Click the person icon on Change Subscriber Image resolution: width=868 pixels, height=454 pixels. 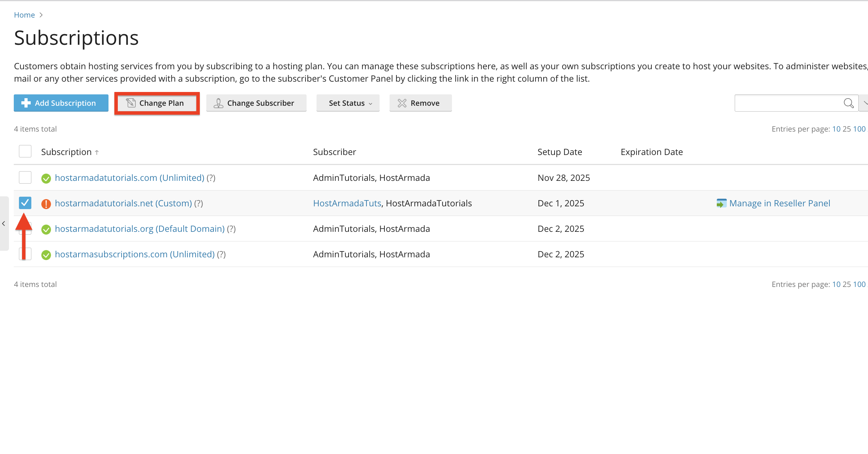[218, 103]
